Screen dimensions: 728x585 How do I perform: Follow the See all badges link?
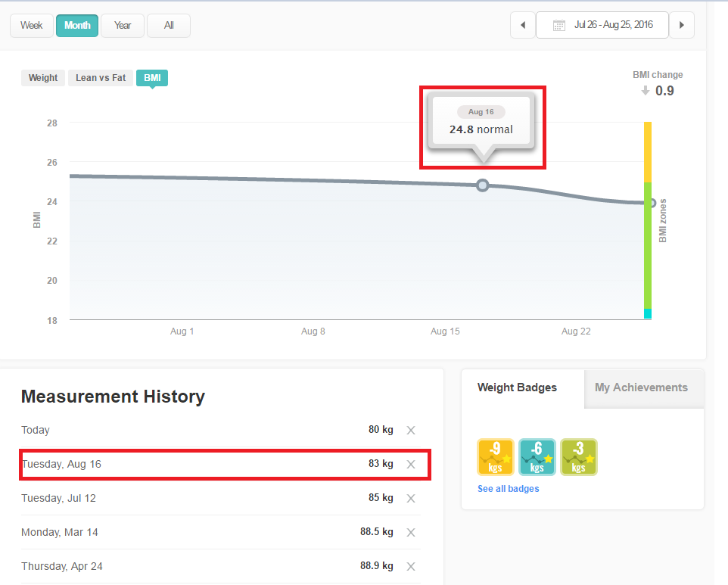pyautogui.click(x=508, y=489)
